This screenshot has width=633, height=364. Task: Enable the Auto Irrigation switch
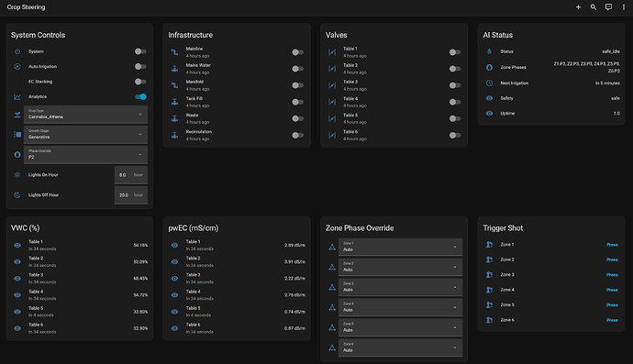coord(140,67)
